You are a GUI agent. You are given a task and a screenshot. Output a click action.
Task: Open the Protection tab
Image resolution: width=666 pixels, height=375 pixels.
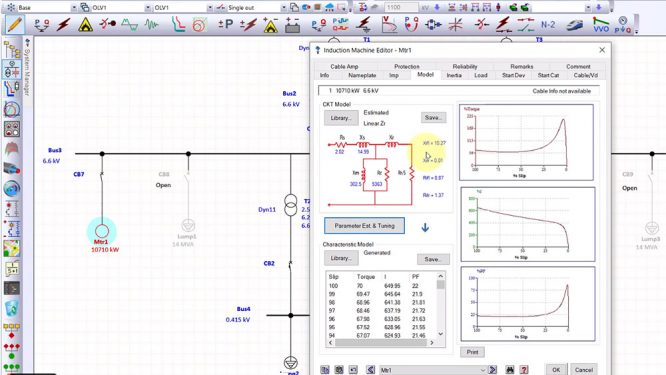tap(406, 66)
